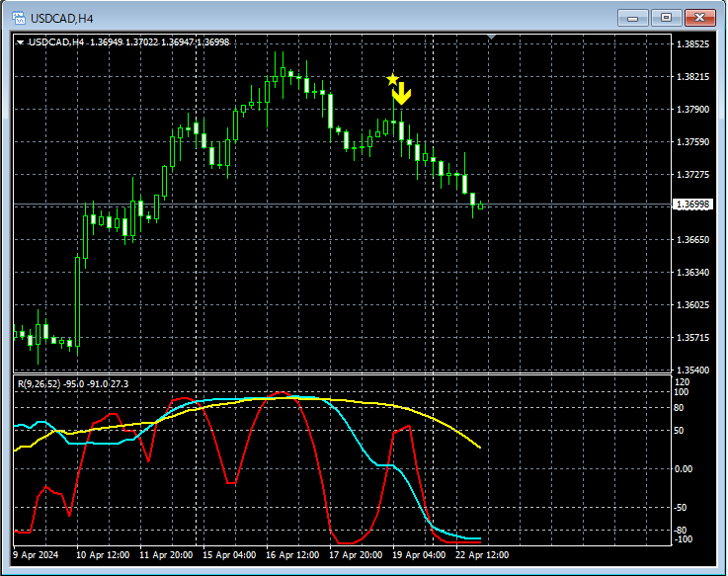728x576 pixels.
Task: Expand the small triangle beside USDCAD,H4 label
Action: pyautogui.click(x=21, y=42)
